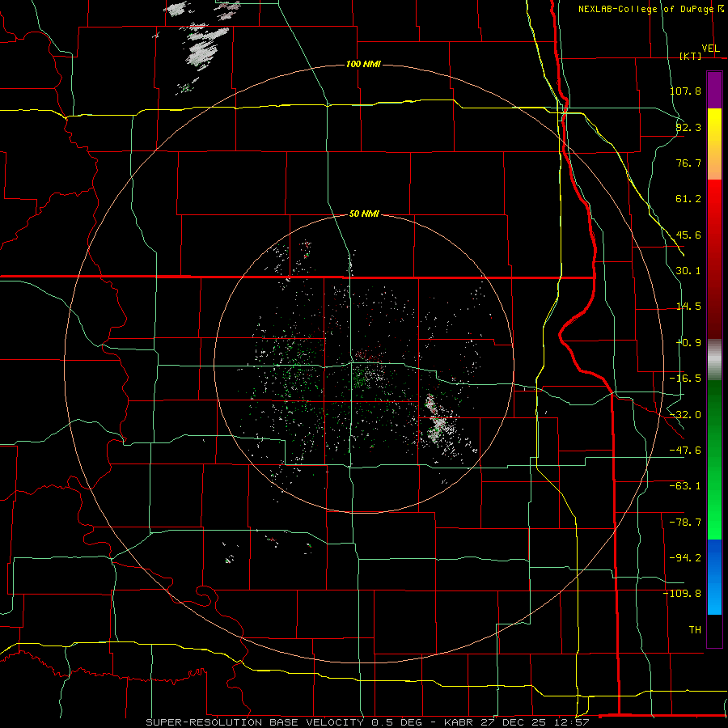
Task: Click the 100 NMI range ring label
Action: 363,64
